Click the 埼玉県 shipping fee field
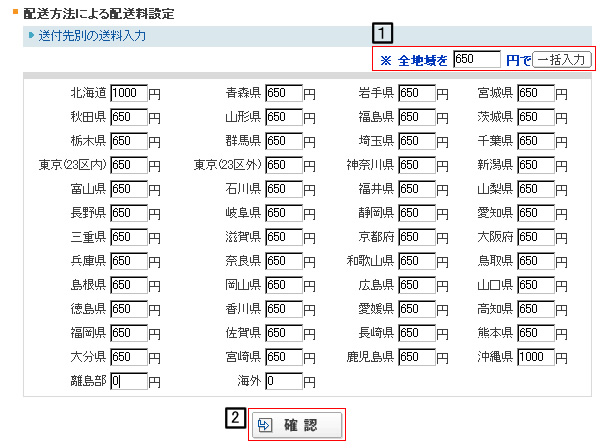This screenshot has height=448, width=602. pyautogui.click(x=417, y=141)
